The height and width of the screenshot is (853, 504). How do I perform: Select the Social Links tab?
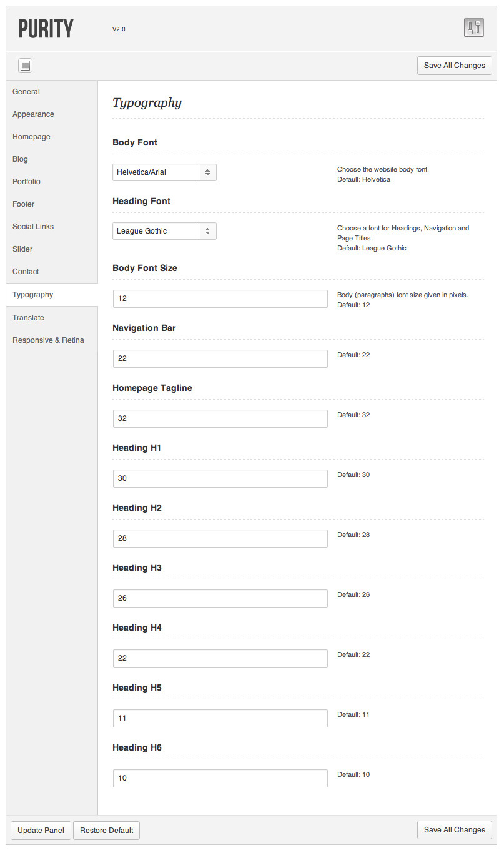(x=33, y=227)
